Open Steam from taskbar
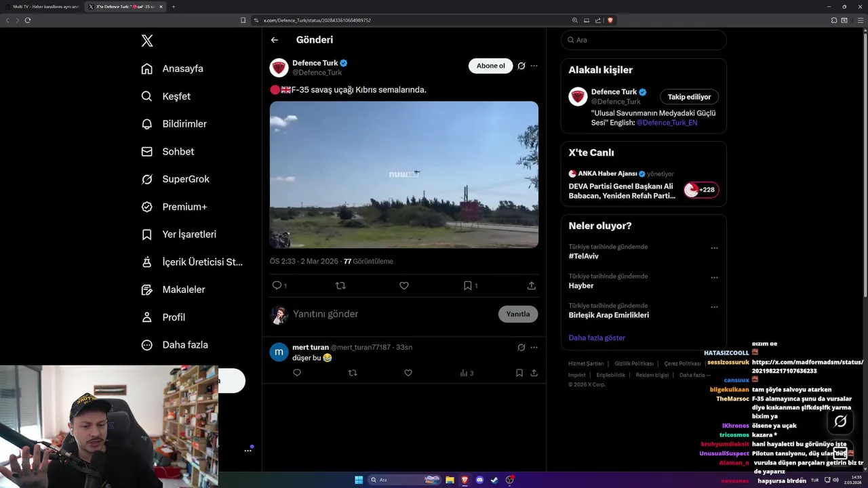868x488 pixels. [494, 480]
